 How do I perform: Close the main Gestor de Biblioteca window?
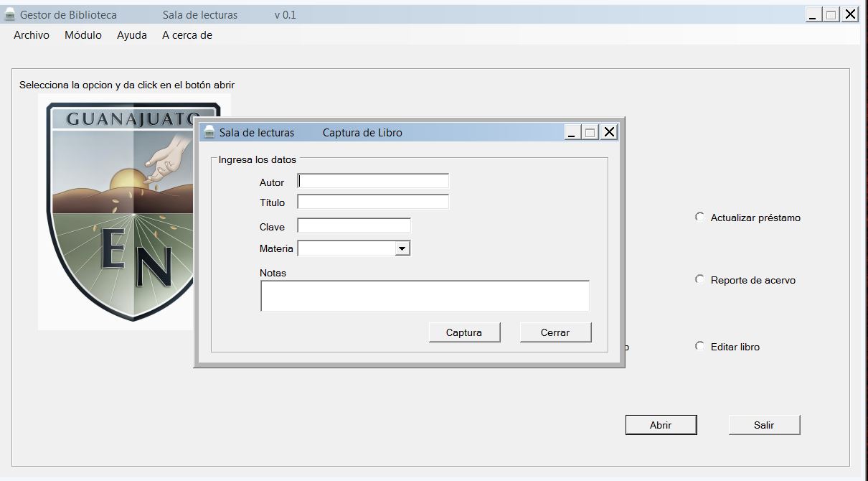pos(850,14)
